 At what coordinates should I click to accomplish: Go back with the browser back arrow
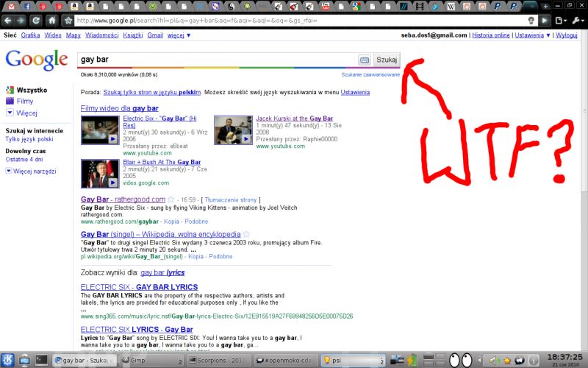(8, 21)
